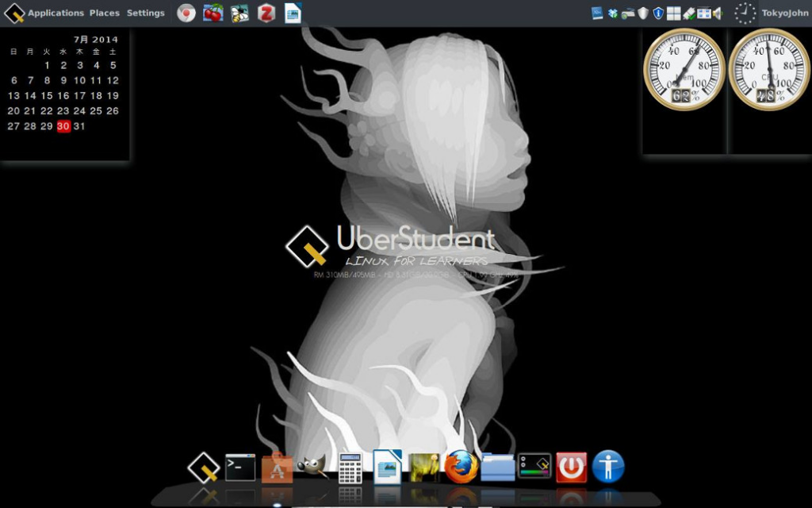The height and width of the screenshot is (508, 812).
Task: Open the blue accessibility icon in dock
Action: pos(608,467)
